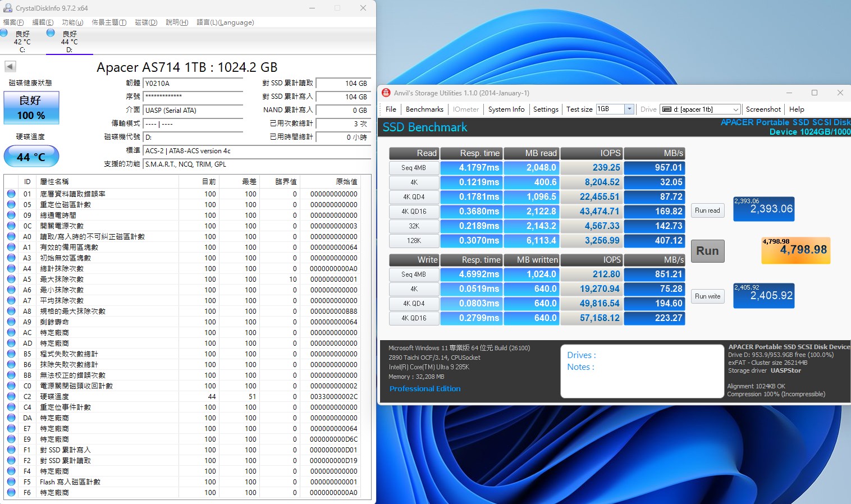Click status orb for attribute A0 row
Viewport: 851px width, 504px height.
(11, 236)
